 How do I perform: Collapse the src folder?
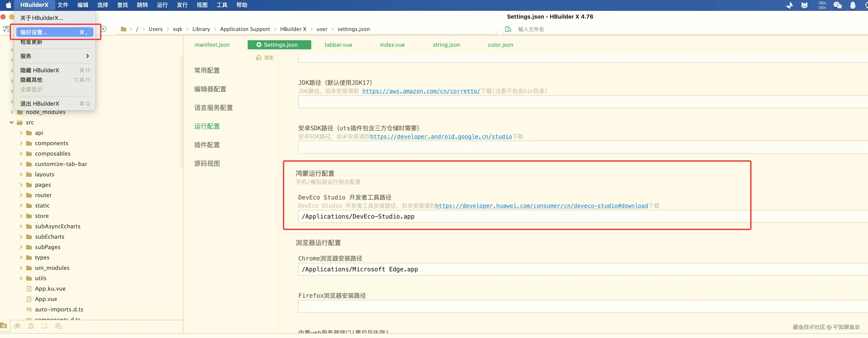12,122
